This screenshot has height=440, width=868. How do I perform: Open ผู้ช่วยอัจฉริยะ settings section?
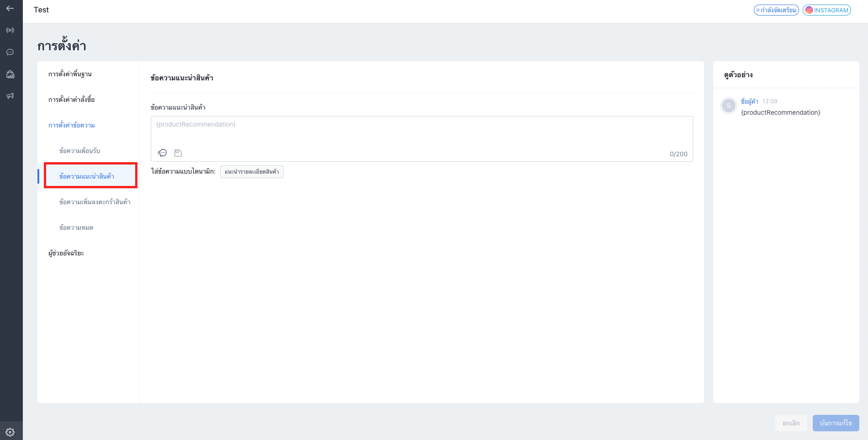coord(66,253)
